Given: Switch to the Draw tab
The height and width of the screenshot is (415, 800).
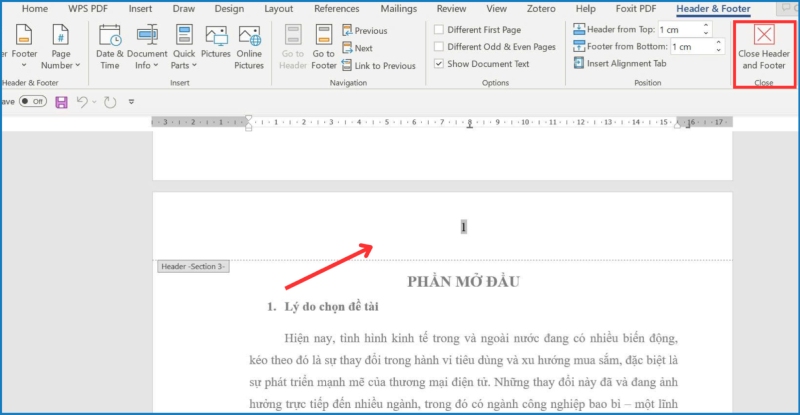Looking at the screenshot, I should [184, 9].
